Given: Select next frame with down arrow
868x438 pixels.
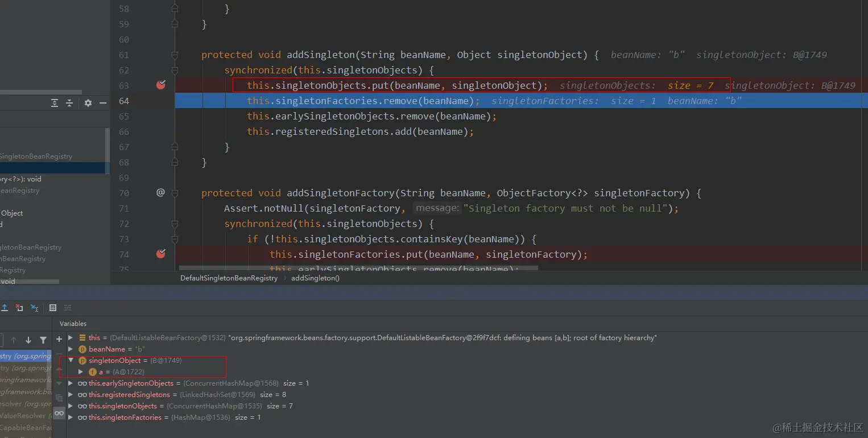Looking at the screenshot, I should click(x=28, y=340).
